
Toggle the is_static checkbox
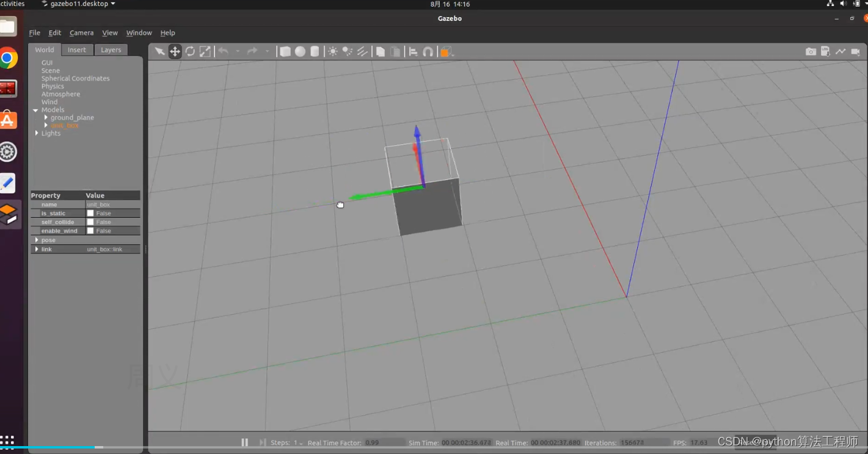[90, 214]
